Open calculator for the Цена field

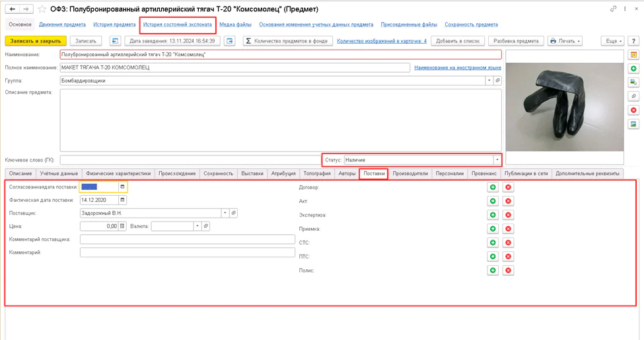pyautogui.click(x=122, y=226)
